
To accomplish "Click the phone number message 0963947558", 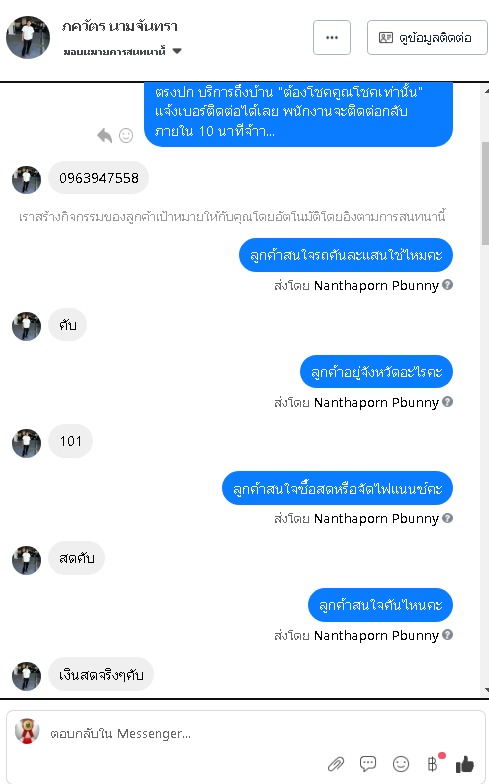I will (98, 178).
